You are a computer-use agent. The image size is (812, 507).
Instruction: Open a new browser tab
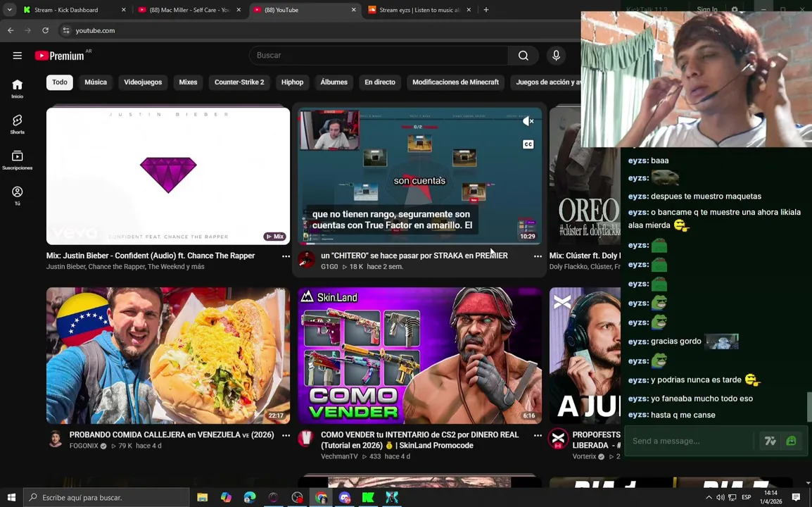(486, 10)
